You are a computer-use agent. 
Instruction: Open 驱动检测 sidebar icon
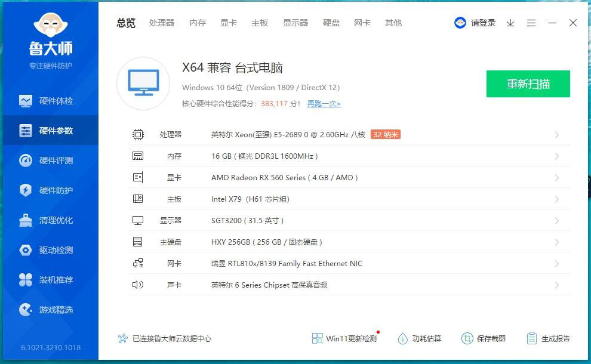26,250
